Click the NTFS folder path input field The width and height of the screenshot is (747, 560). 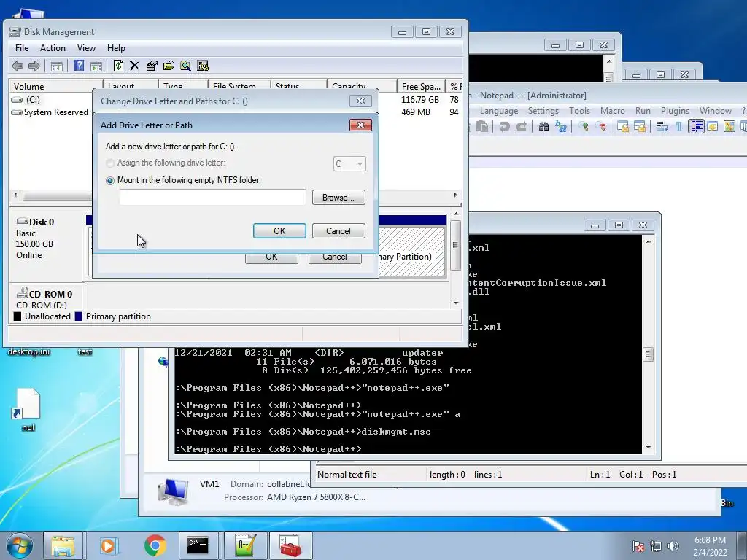click(212, 197)
